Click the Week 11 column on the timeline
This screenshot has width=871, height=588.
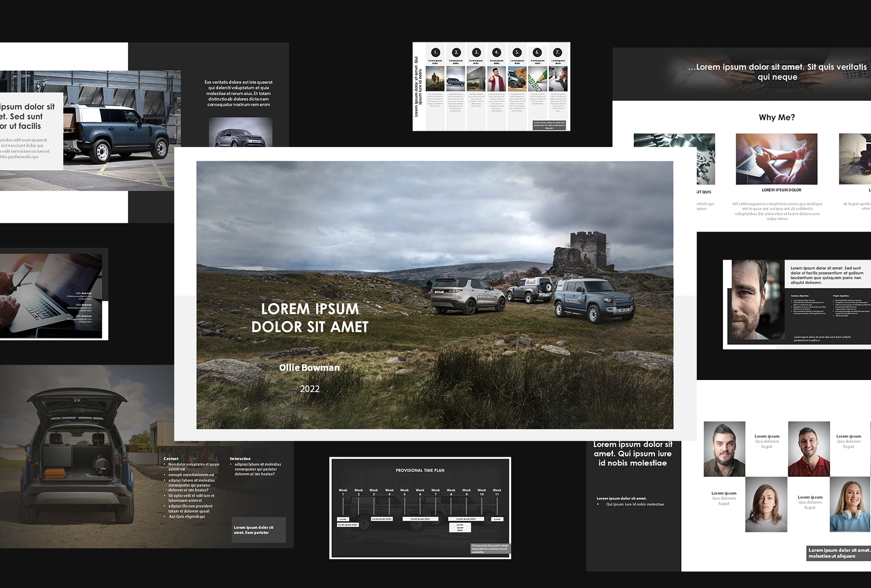point(497,492)
